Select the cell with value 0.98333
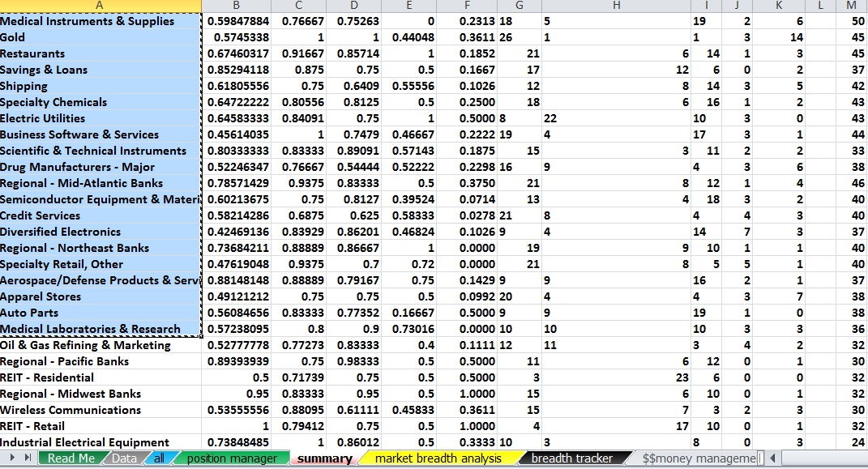This screenshot has width=868, height=469. point(353,361)
